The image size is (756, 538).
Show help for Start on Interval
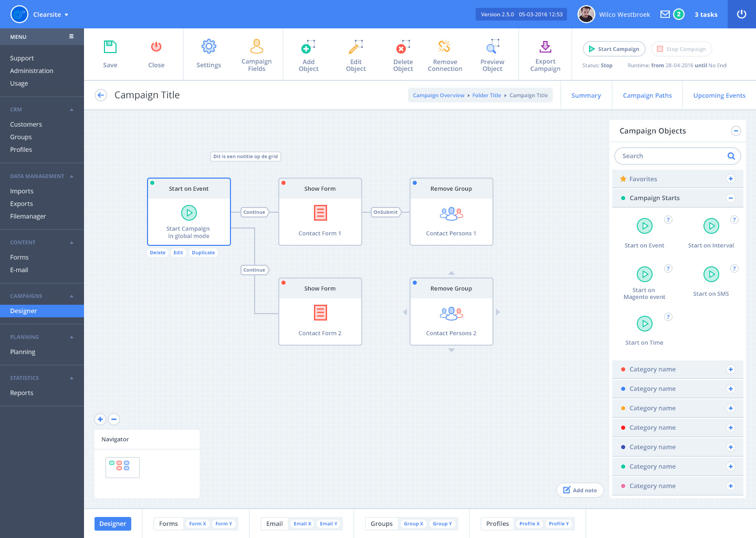pos(734,220)
